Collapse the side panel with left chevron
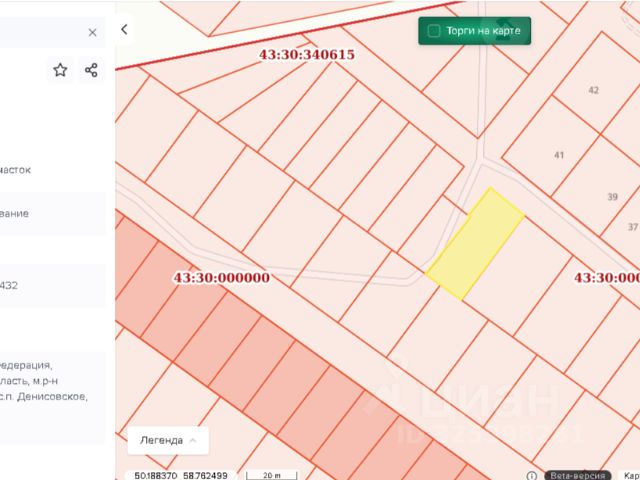 click(124, 29)
